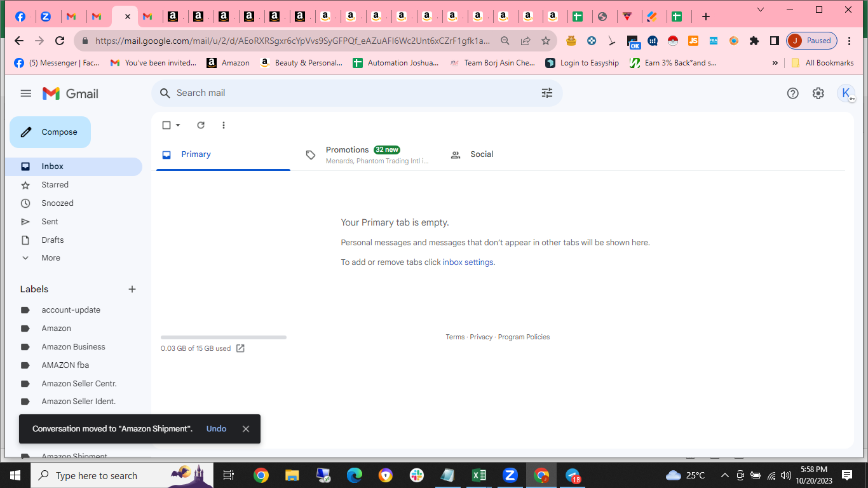This screenshot has width=868, height=488.
Task: Open the Chrome Extensions puzzle icon
Action: [754, 41]
